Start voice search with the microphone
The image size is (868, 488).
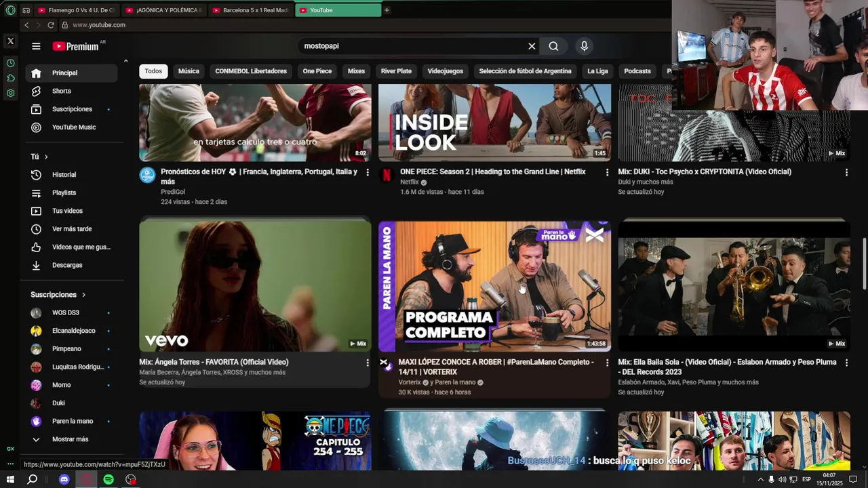(584, 46)
